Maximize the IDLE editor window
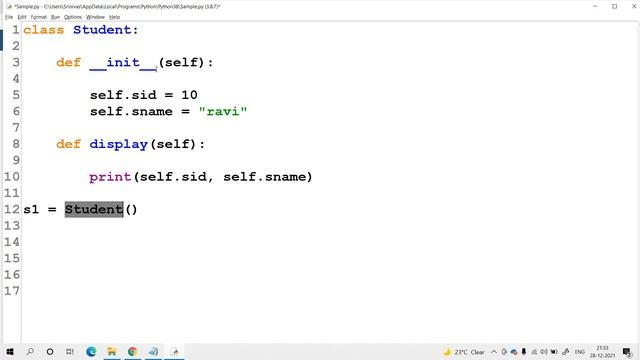 [614, 7]
